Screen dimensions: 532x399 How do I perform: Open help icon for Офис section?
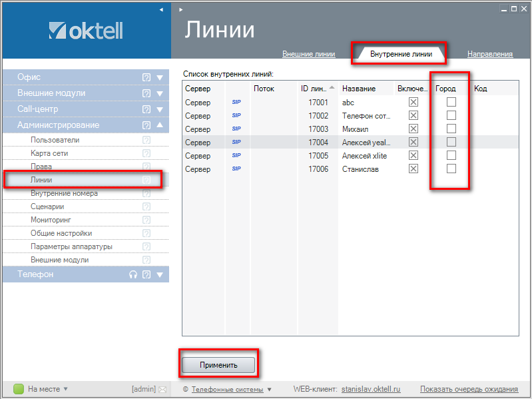pos(146,77)
